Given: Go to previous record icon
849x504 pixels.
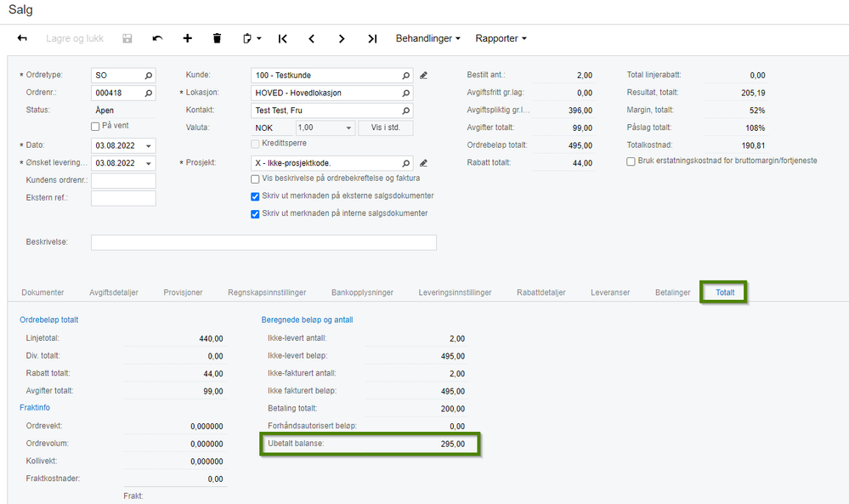Looking at the screenshot, I should click(x=312, y=38).
